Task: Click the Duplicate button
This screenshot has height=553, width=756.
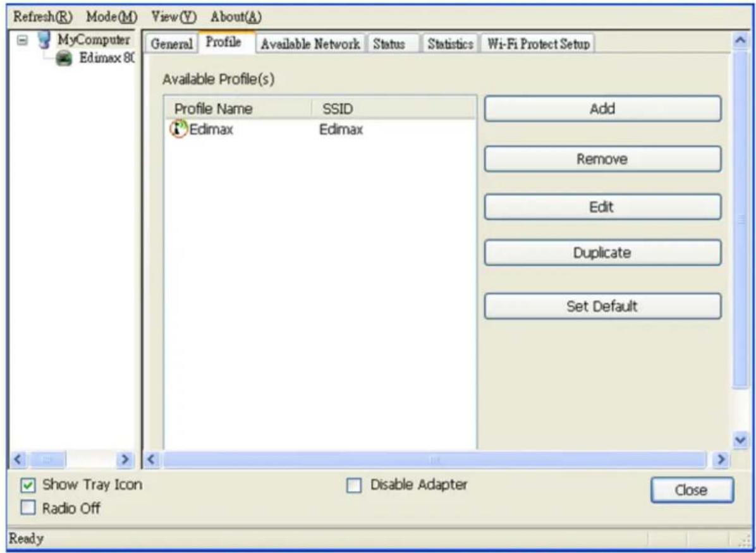Action: [602, 253]
